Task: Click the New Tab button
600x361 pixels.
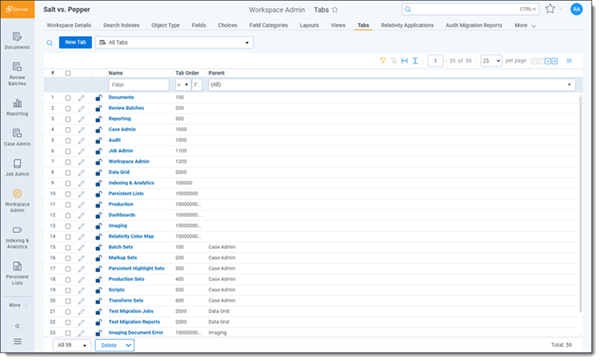Action: coord(75,42)
